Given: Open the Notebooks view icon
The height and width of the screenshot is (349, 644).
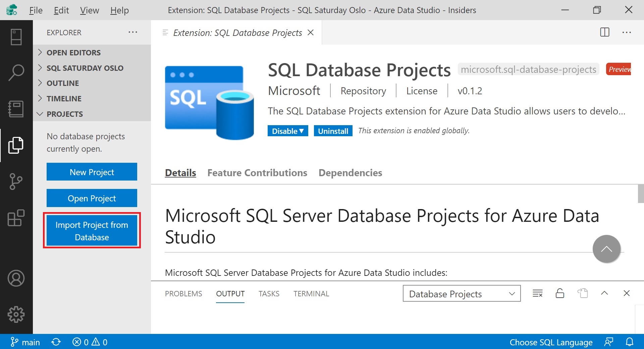Looking at the screenshot, I should coord(16,108).
